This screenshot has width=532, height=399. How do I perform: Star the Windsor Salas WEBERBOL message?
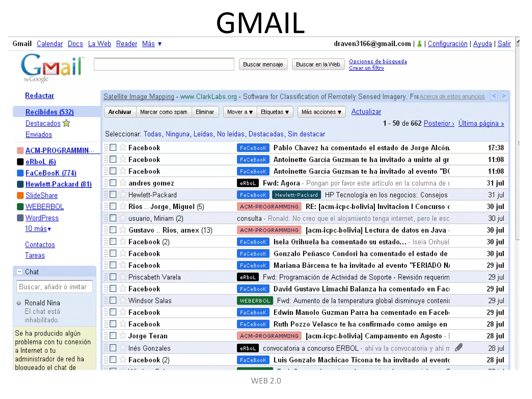[123, 300]
